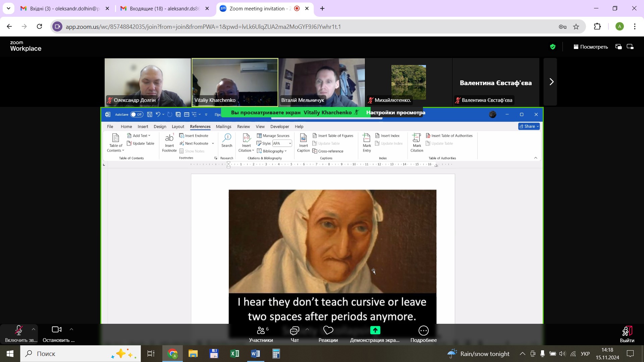The height and width of the screenshot is (362, 644).
Task: Bookmark this page with the star icon
Action: click(x=576, y=27)
